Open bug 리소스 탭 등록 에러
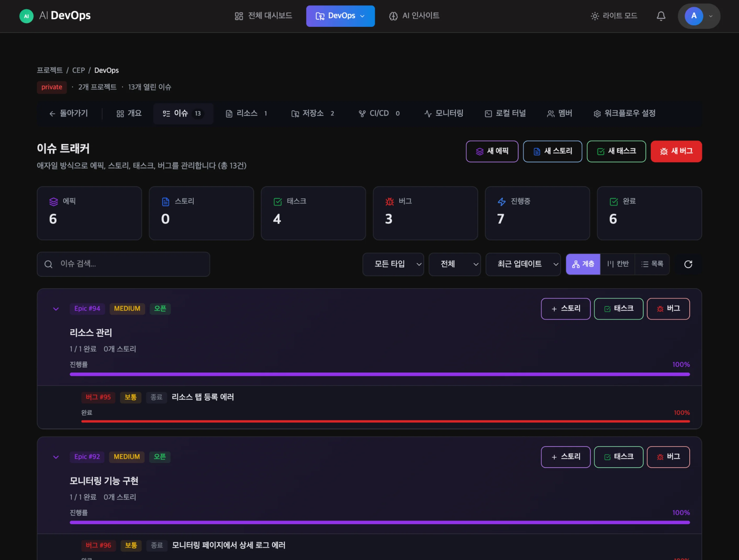 tap(203, 397)
